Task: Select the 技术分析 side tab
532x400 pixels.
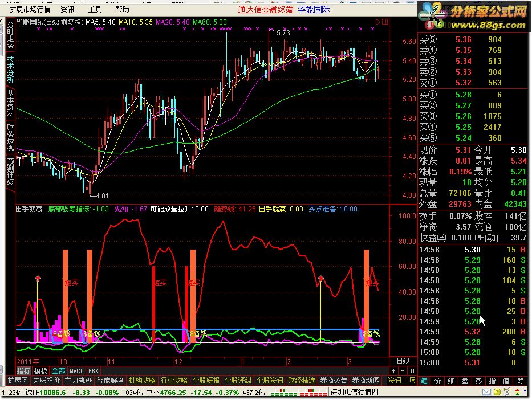Action: pos(10,69)
